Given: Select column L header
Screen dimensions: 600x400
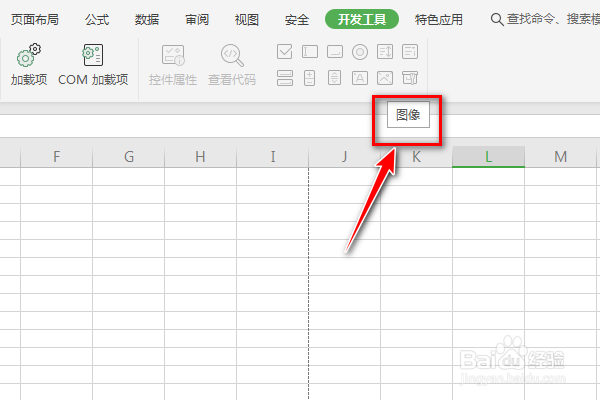Looking at the screenshot, I should point(488,157).
